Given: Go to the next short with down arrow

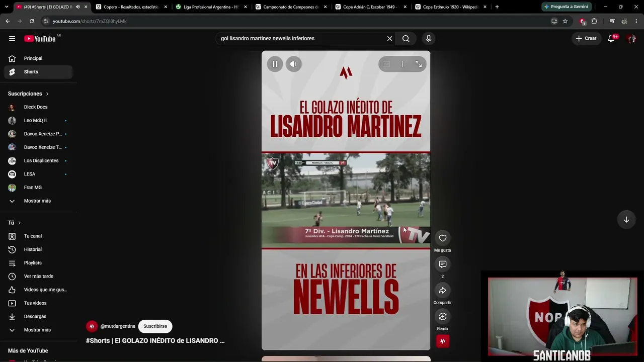Looking at the screenshot, I should [626, 220].
